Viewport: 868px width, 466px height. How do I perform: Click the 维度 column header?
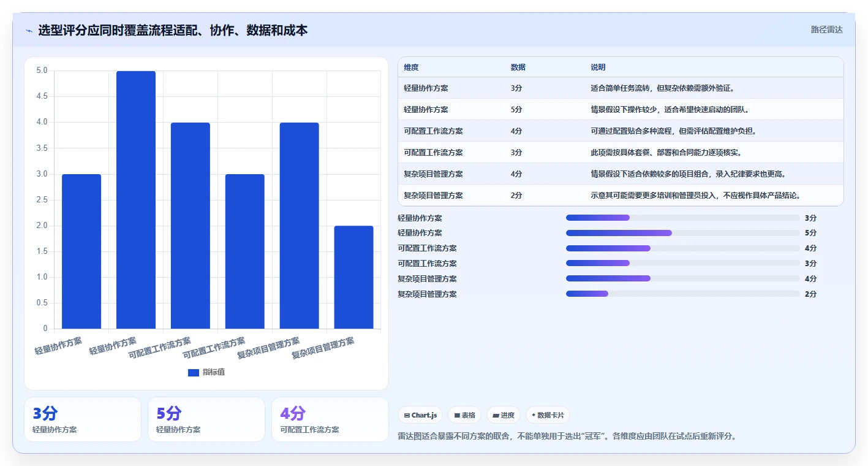pyautogui.click(x=411, y=67)
